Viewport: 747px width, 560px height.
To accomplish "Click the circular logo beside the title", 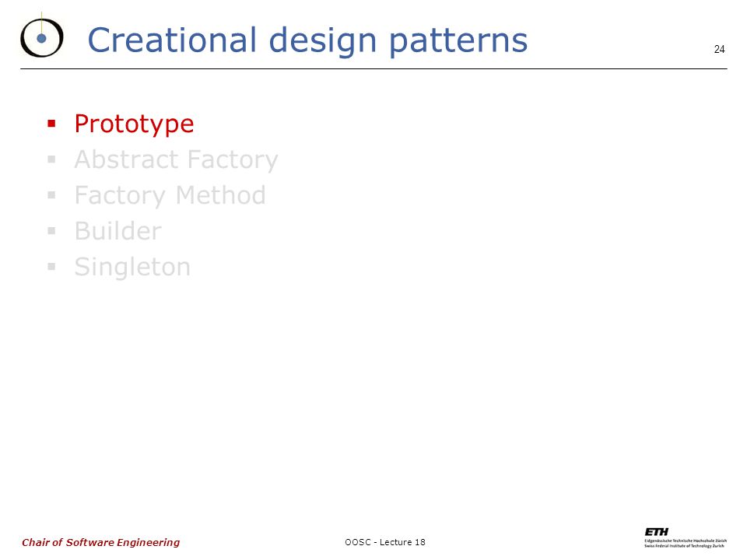I will [42, 37].
